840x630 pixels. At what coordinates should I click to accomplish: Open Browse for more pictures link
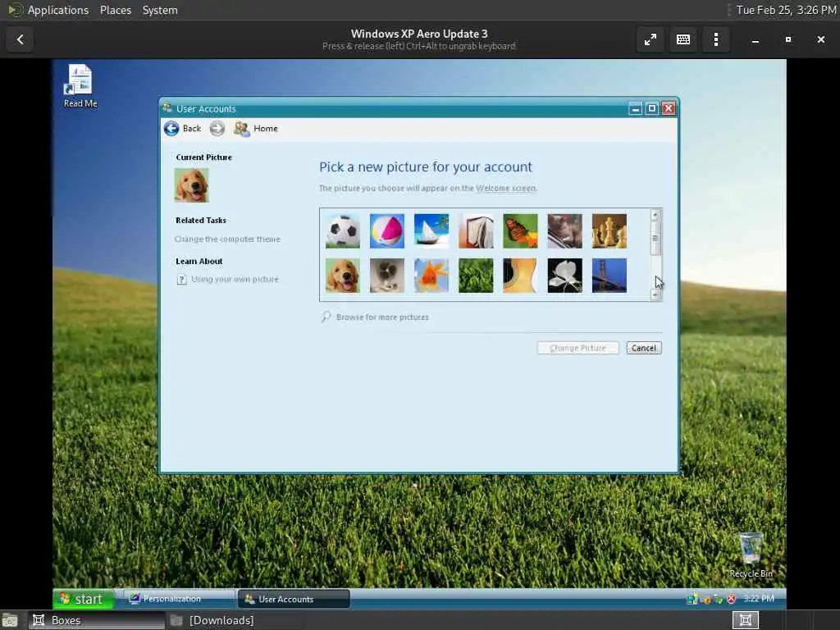[382, 317]
